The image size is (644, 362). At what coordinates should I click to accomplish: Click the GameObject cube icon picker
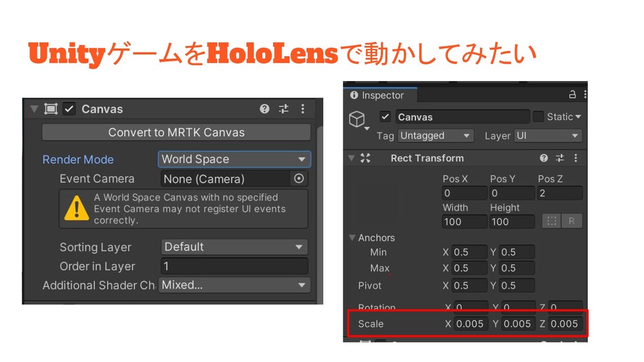click(x=357, y=119)
